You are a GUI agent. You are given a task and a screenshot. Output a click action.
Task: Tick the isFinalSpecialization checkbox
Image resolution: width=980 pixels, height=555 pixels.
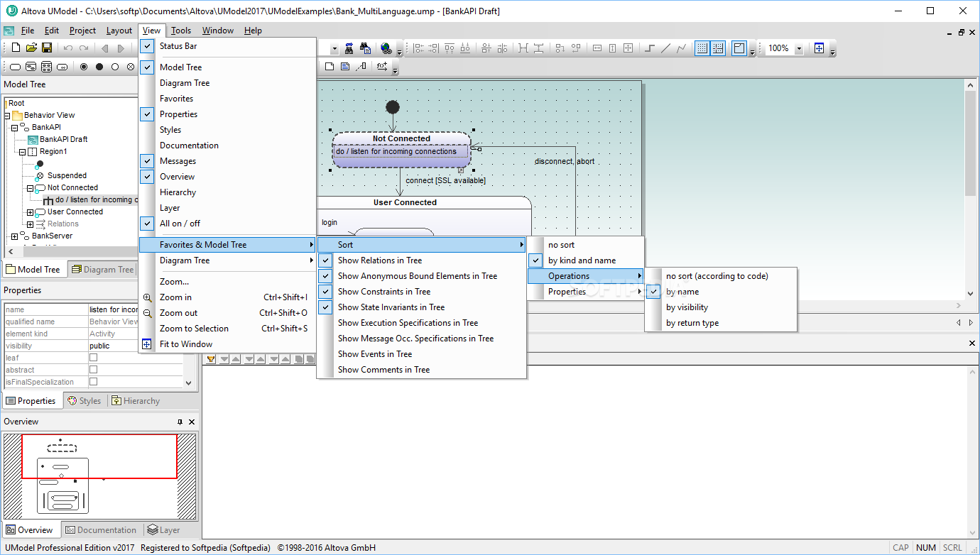coord(93,382)
